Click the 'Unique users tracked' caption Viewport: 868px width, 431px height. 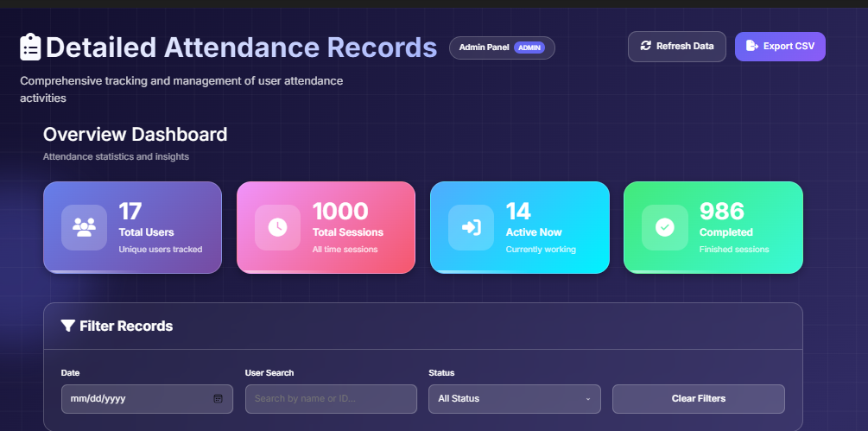(161, 250)
